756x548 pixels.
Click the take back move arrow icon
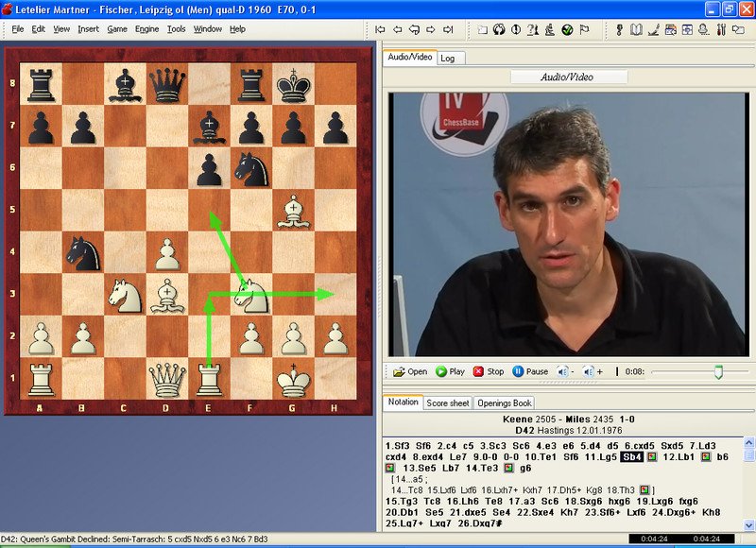point(414,30)
